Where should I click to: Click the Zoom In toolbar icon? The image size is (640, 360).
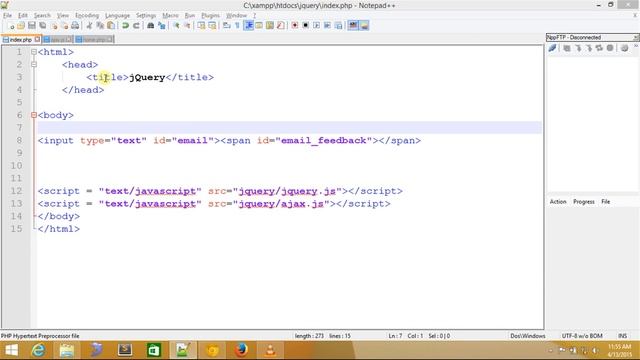176,26
